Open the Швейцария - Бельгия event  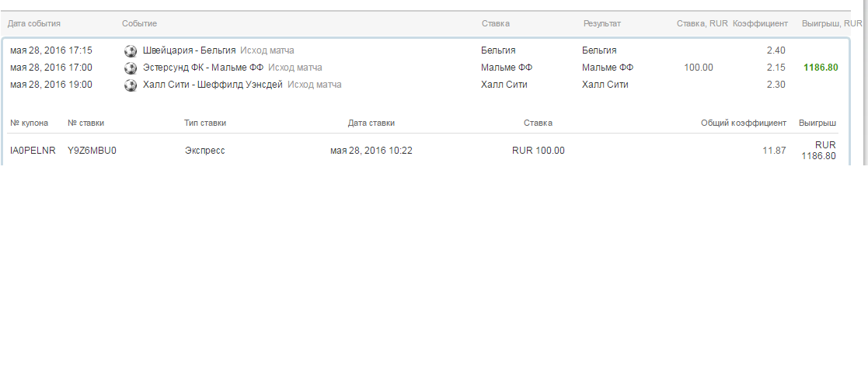(x=189, y=50)
